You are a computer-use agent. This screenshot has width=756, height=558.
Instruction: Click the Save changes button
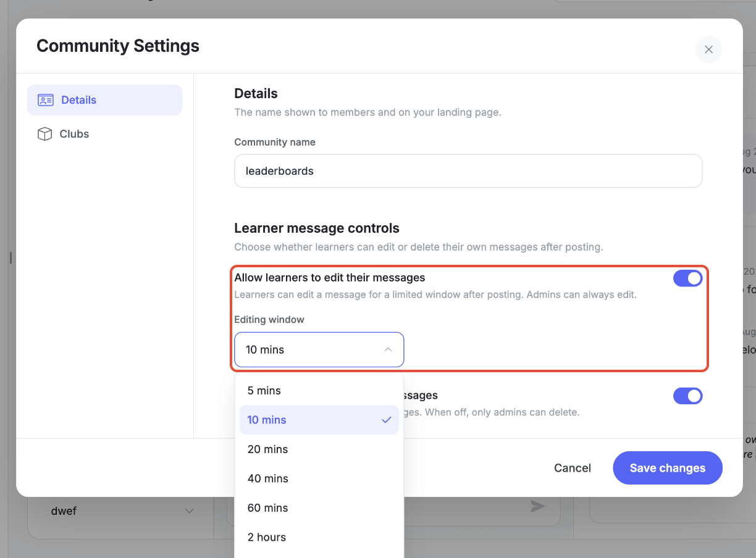(x=668, y=468)
